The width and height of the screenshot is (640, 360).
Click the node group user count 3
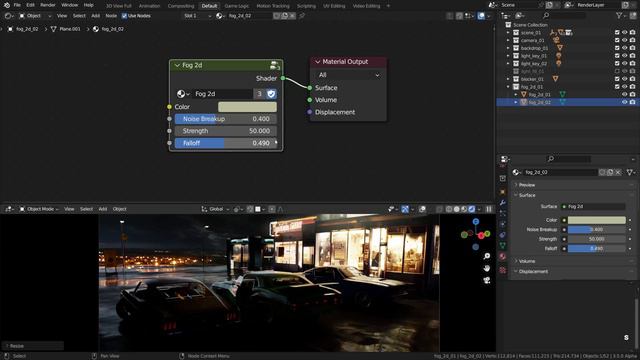(x=260, y=94)
